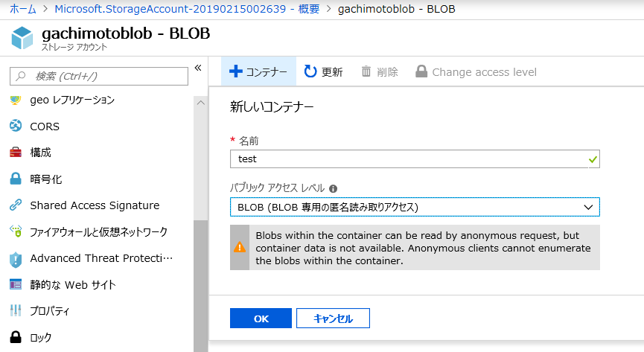Open Microsoft.StorageAccount-20190215002639 breadcrumb link
The image size is (644, 352).
click(187, 9)
